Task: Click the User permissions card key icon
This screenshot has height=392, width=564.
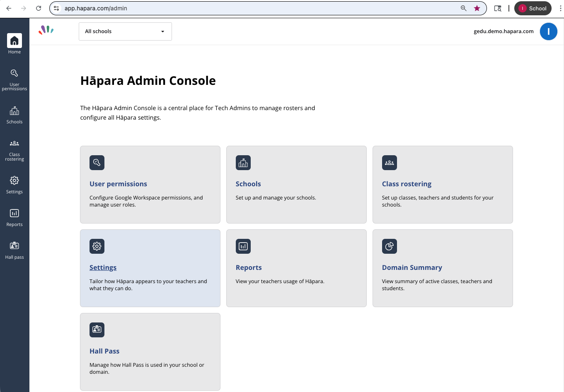Action: 97,163
